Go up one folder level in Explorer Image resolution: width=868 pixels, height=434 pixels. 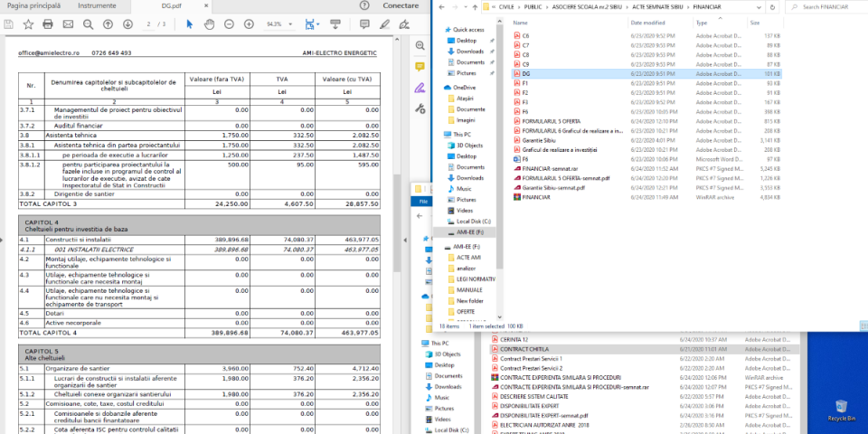[475, 7]
